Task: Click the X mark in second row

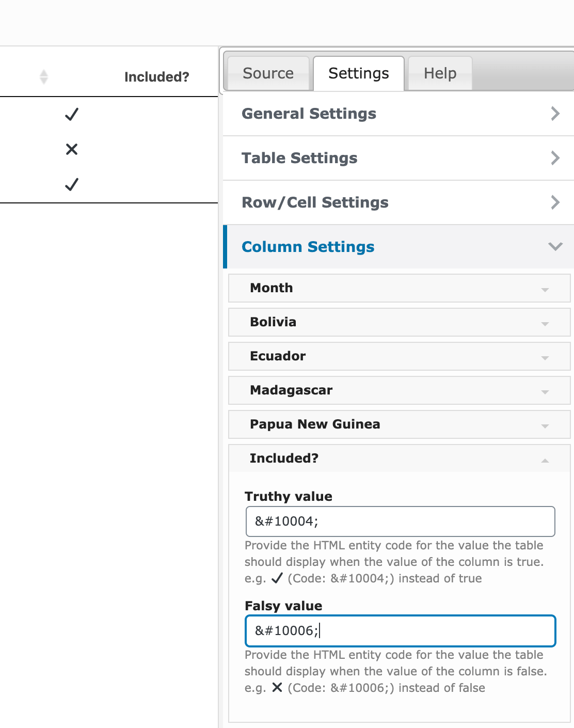Action: tap(72, 149)
